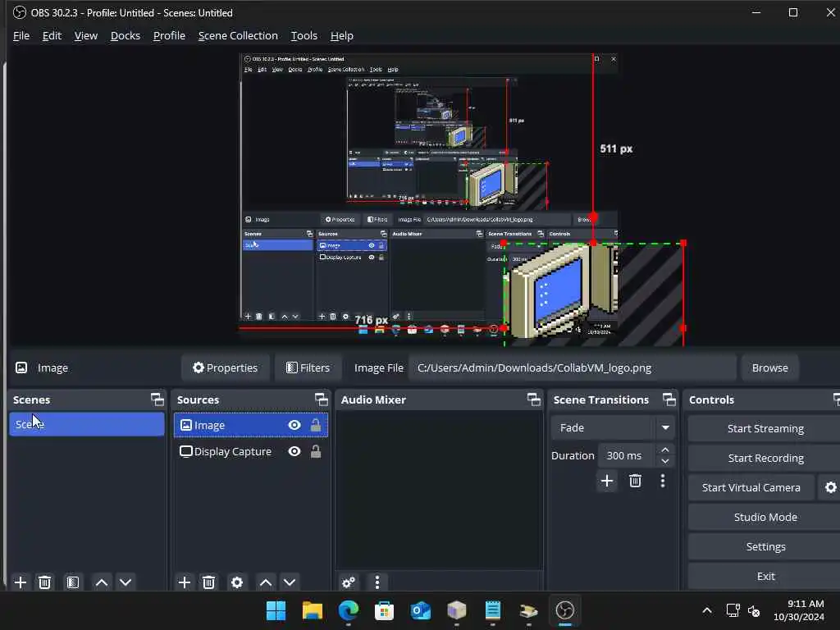
Task: Open scene filters icon in Scenes dock
Action: click(73, 582)
